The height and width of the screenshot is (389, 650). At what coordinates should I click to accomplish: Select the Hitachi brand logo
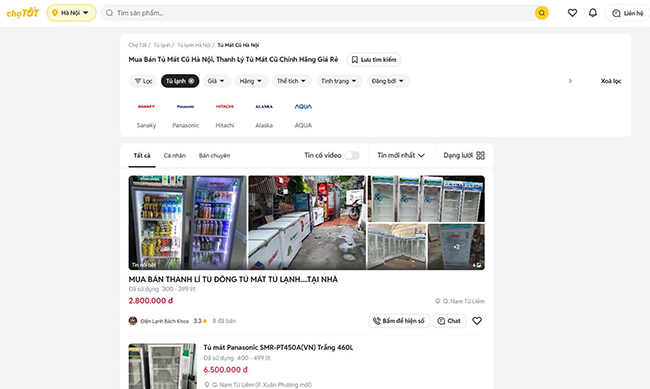225,107
